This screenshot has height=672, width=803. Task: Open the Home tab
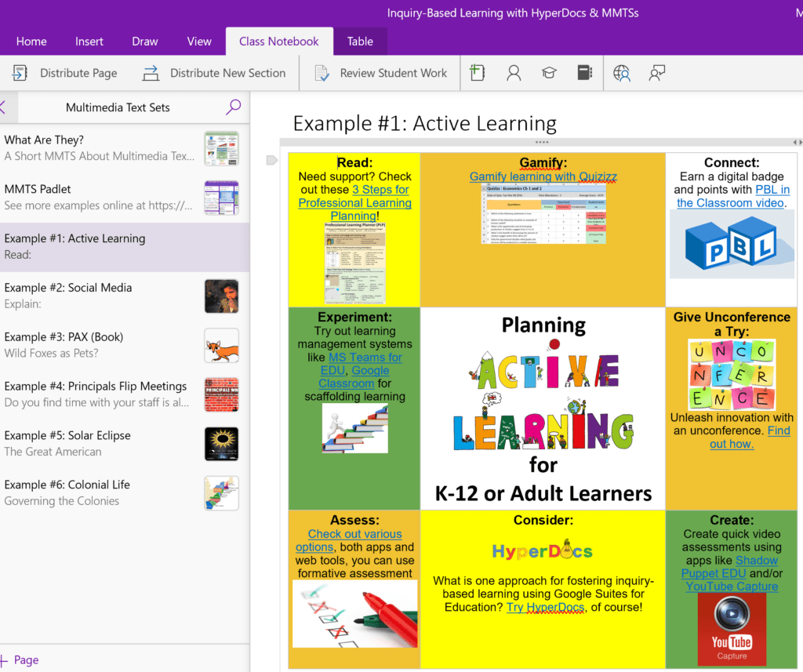pyautogui.click(x=31, y=42)
